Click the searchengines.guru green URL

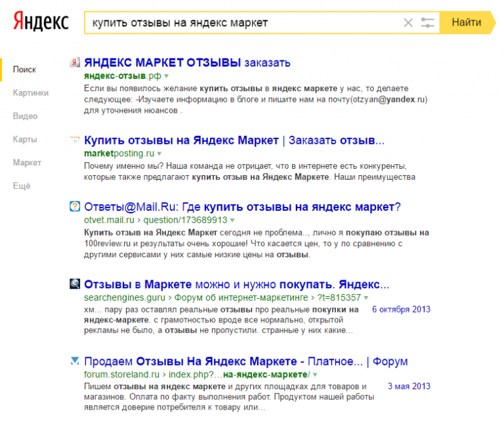(125, 297)
